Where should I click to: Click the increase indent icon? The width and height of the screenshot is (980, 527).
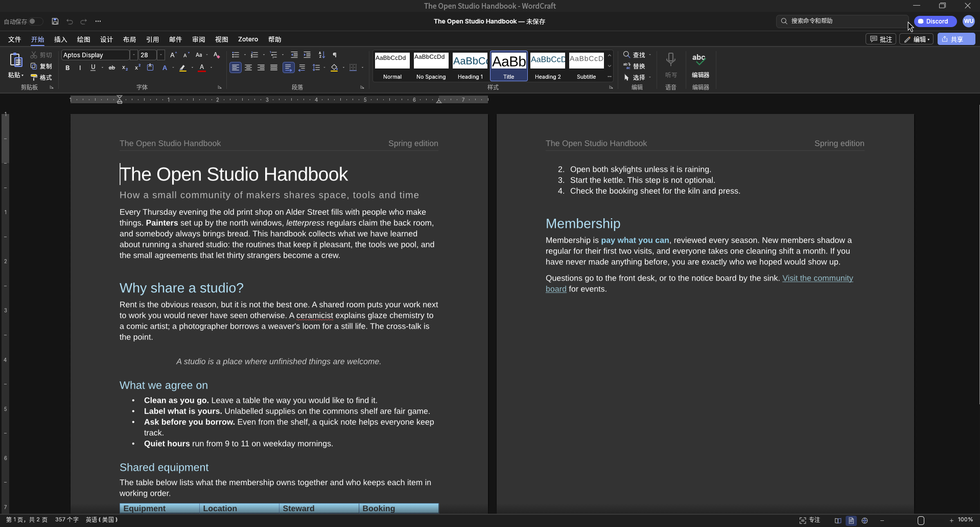[x=307, y=55]
